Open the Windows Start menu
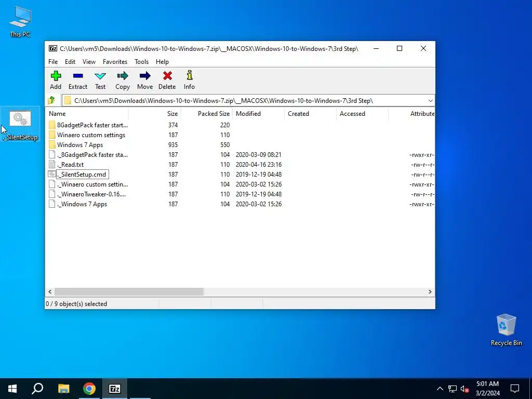Viewport: 532px width, 399px height. pos(12,389)
